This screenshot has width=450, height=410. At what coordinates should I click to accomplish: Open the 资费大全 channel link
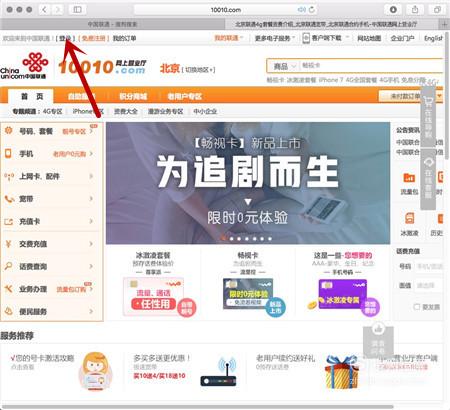tap(126, 111)
